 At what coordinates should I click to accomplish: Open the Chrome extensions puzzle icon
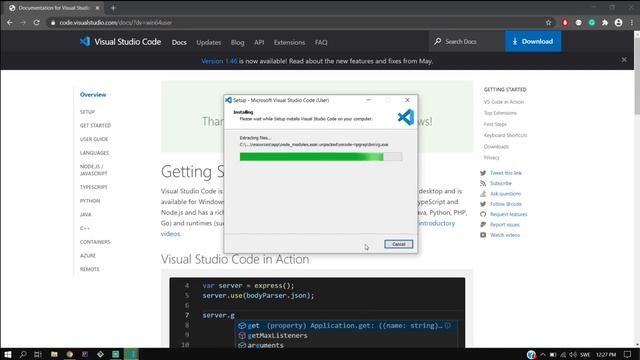pyautogui.click(x=605, y=23)
